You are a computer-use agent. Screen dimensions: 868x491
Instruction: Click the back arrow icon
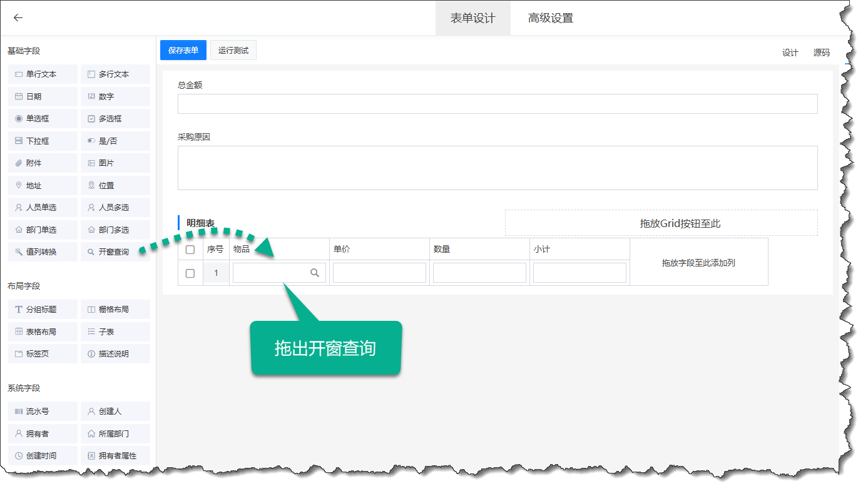tap(18, 18)
